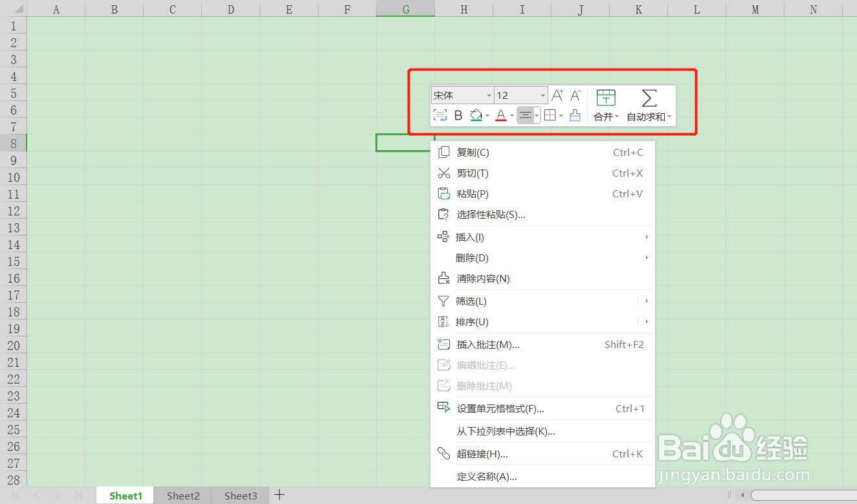Click the plus button to add a new sheet

tap(279, 494)
